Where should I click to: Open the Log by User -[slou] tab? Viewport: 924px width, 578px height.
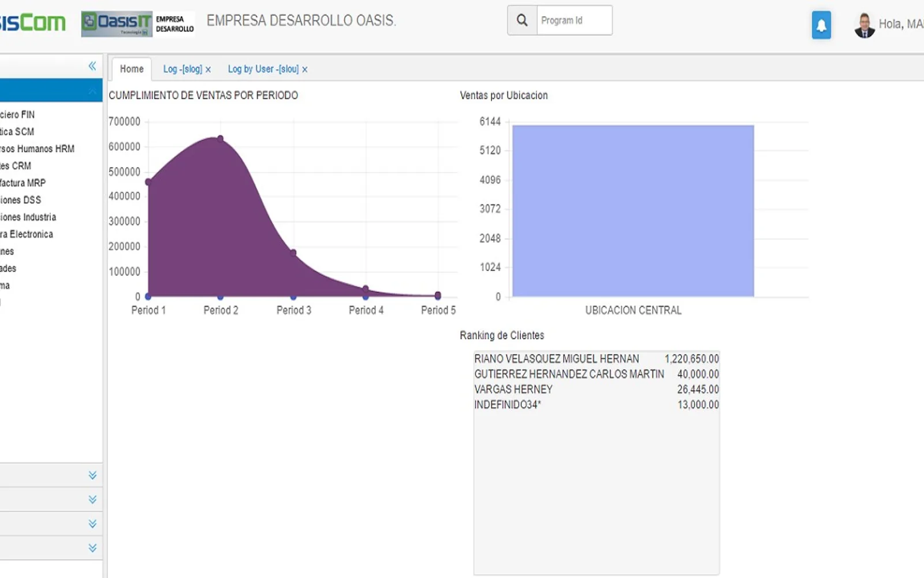click(x=263, y=69)
